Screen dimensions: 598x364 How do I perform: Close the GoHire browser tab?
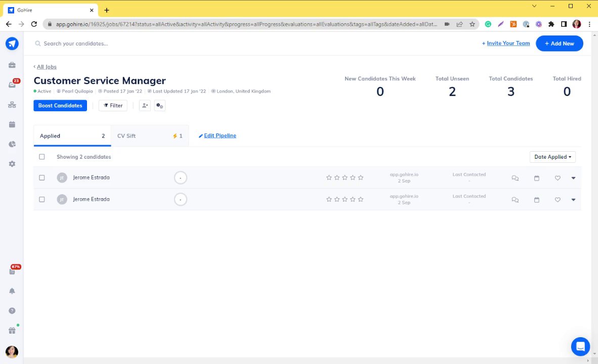pyautogui.click(x=92, y=10)
